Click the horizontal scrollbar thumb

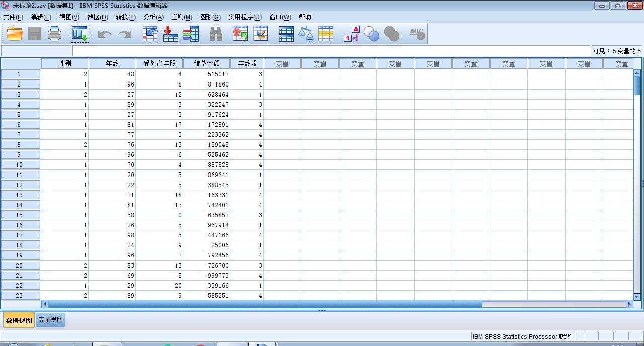pos(265,304)
